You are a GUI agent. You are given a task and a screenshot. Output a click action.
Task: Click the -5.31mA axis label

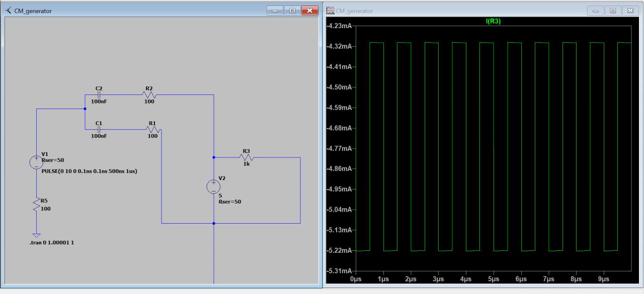(339, 271)
